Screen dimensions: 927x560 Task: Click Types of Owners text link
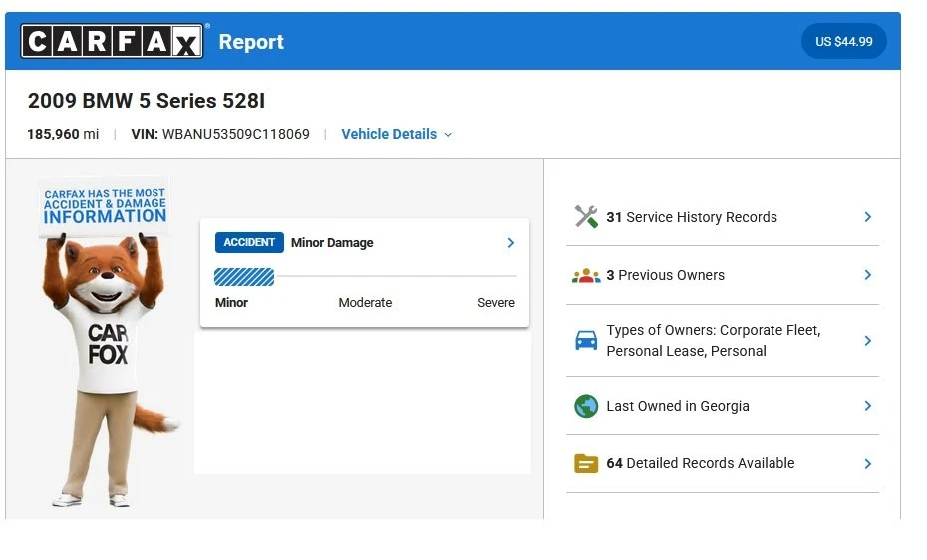(714, 340)
